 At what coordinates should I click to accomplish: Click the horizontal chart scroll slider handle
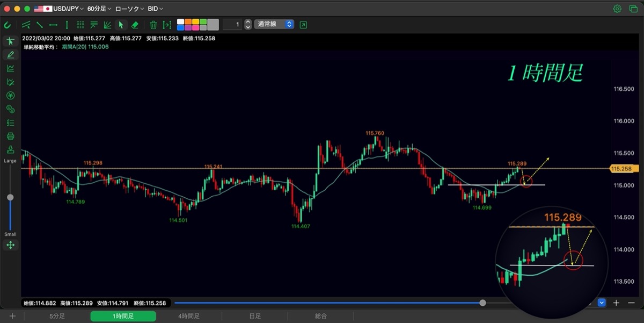point(482,303)
